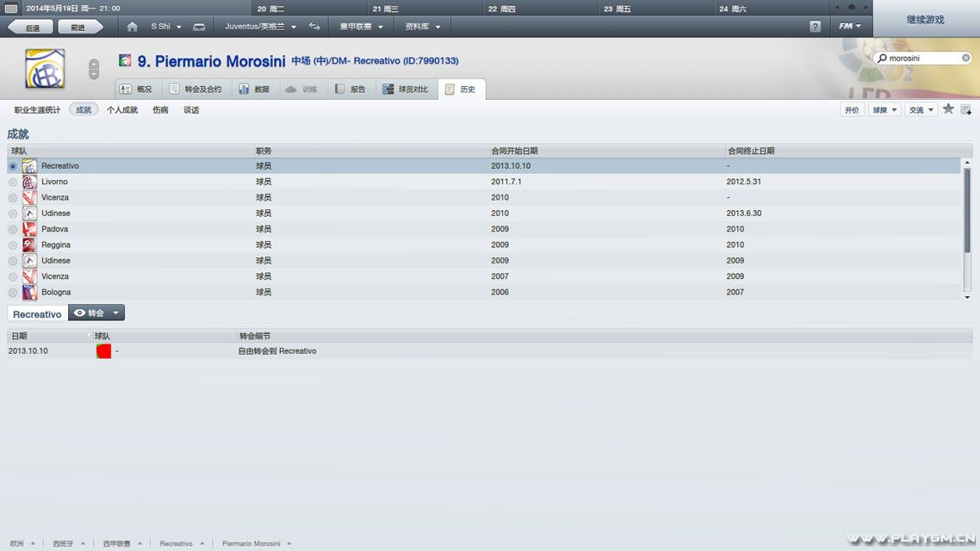Viewport: 980px width, 551px height.
Task: Open the FM menu dropdown
Action: click(x=850, y=27)
